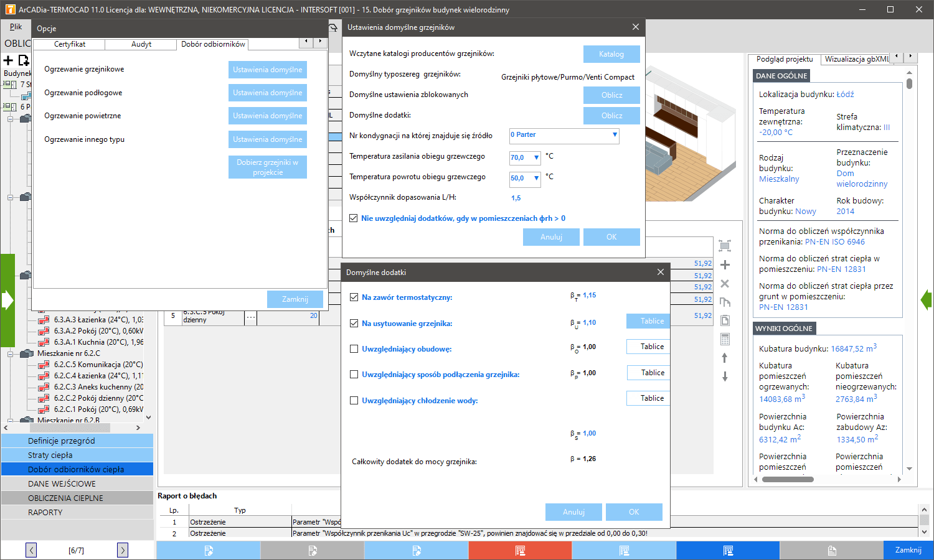Open the return temperature 50,0 dropdown
The height and width of the screenshot is (560, 934).
coord(536,178)
